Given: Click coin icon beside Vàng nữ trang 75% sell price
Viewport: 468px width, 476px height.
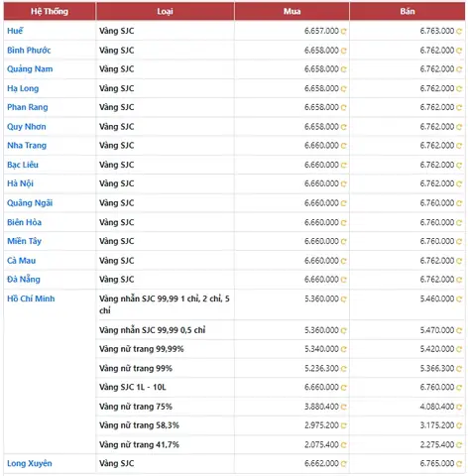Looking at the screenshot, I should click(459, 407).
